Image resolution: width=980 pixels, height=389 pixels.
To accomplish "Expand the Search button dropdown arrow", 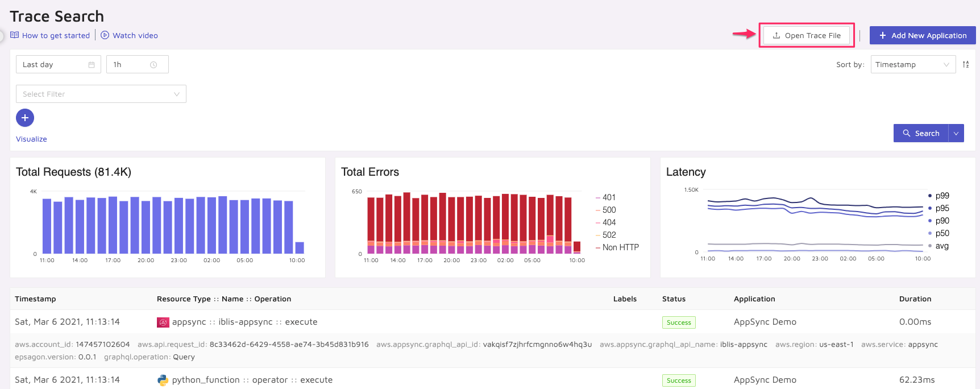I will [x=956, y=133].
